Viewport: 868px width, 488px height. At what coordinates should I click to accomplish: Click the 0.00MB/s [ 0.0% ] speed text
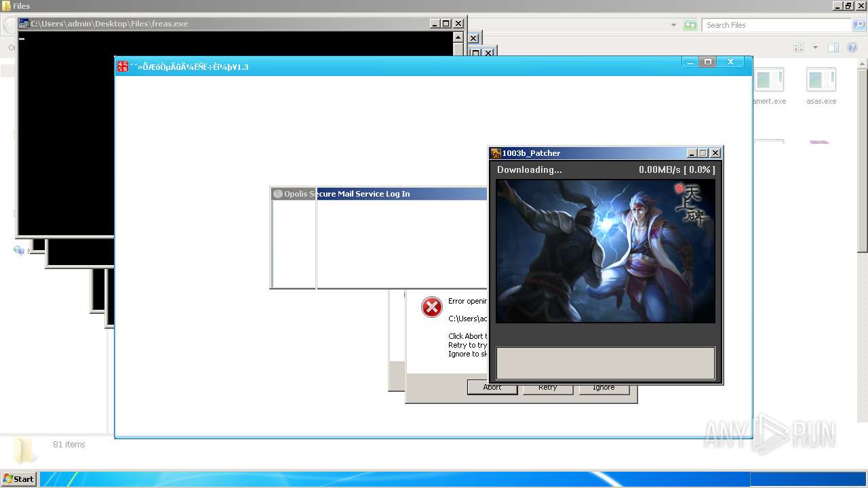tap(677, 169)
